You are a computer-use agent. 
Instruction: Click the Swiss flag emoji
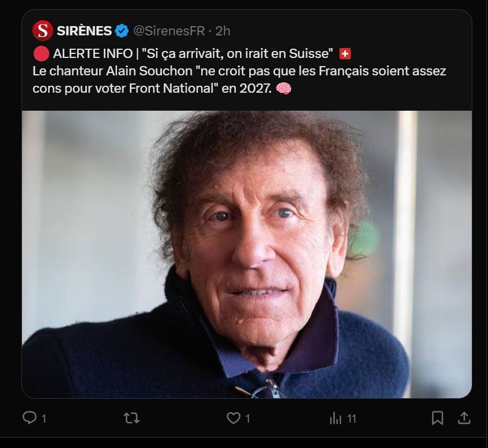pos(345,54)
